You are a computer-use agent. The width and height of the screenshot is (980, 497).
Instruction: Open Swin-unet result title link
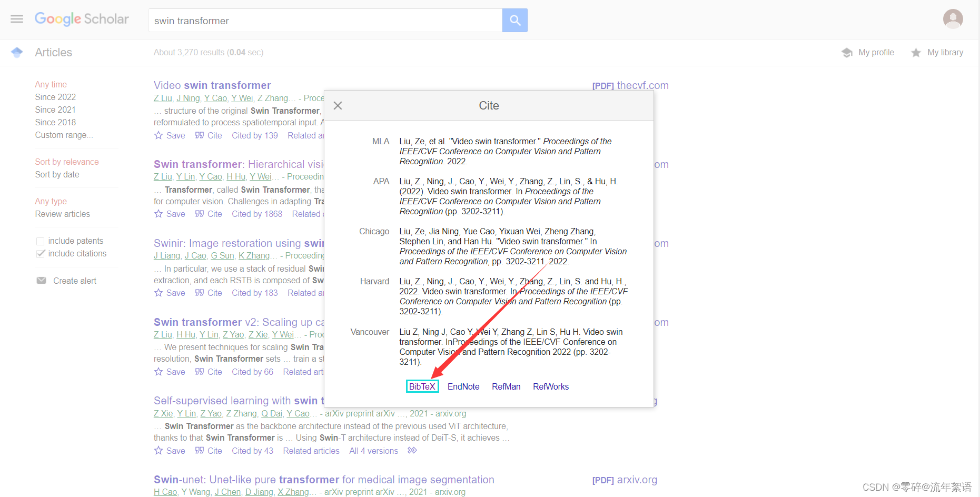pyautogui.click(x=324, y=480)
